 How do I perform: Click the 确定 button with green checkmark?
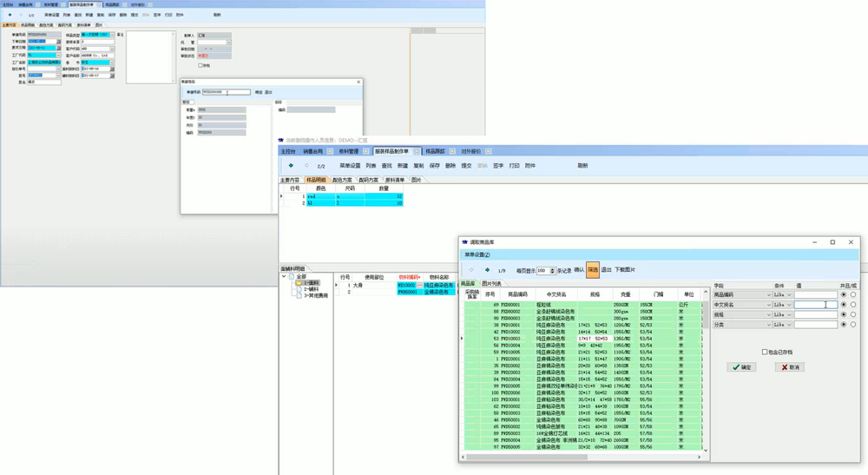point(742,367)
